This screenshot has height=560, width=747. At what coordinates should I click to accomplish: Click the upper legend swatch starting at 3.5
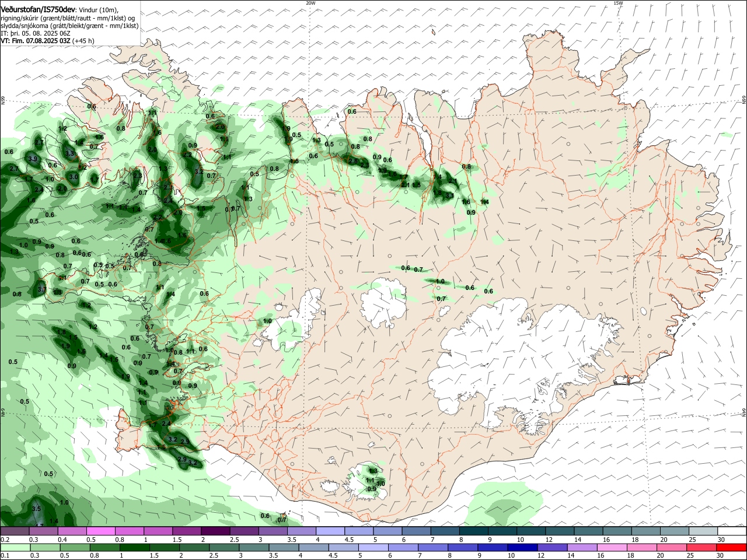point(301,531)
